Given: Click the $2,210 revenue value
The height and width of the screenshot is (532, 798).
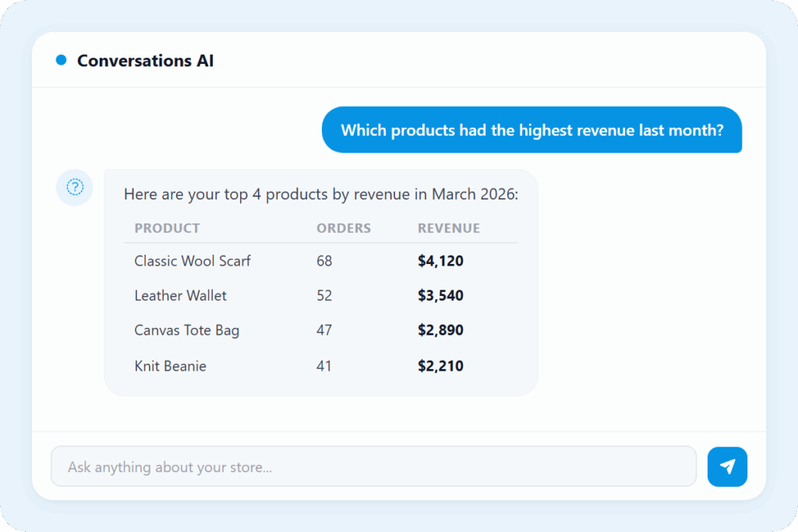Looking at the screenshot, I should 440,365.
